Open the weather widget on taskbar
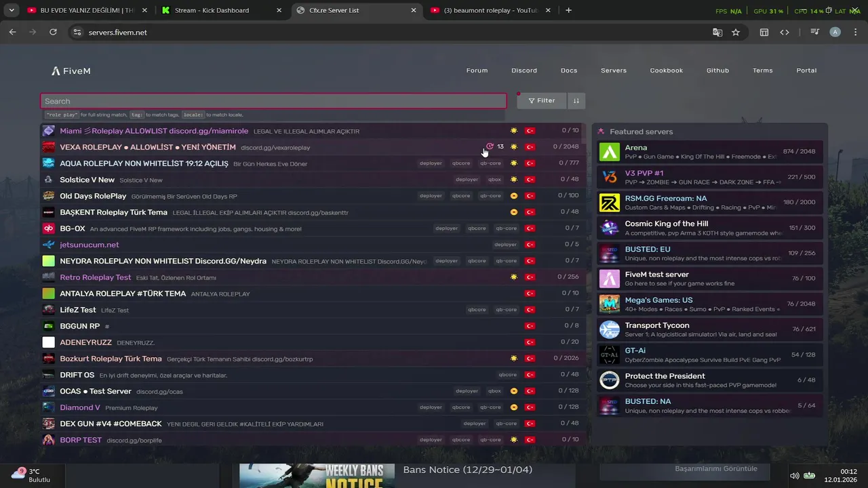 [31, 475]
